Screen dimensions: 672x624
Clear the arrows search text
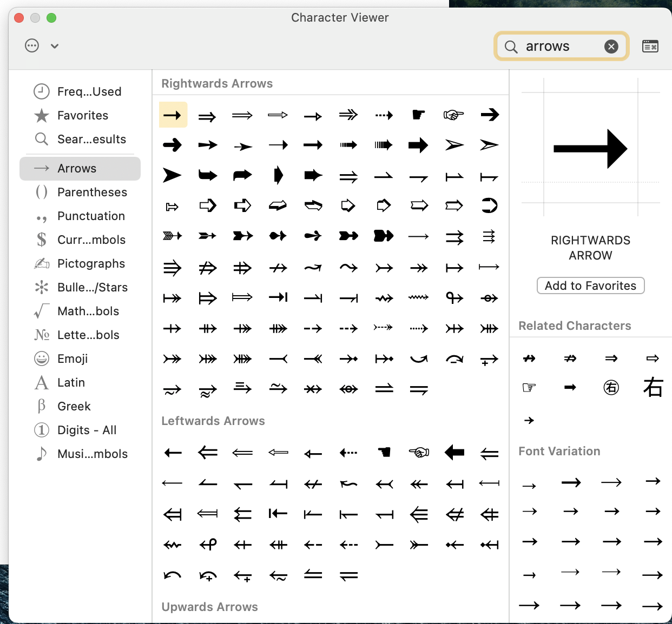611,47
